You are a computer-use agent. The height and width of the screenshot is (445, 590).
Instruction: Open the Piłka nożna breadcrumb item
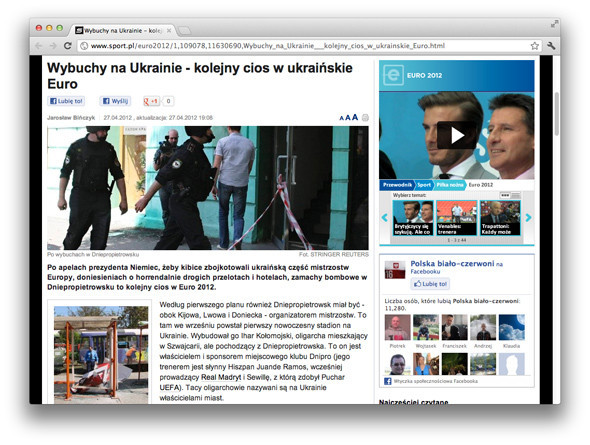(450, 185)
